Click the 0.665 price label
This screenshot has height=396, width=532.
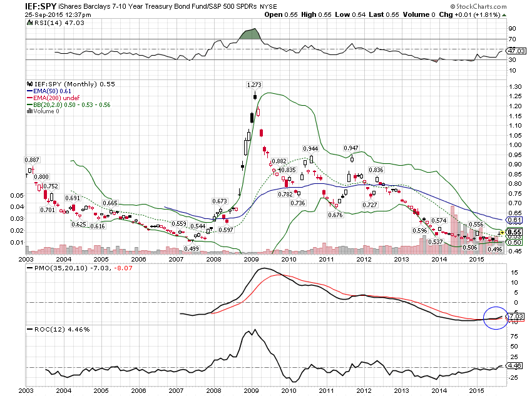[x=110, y=203]
